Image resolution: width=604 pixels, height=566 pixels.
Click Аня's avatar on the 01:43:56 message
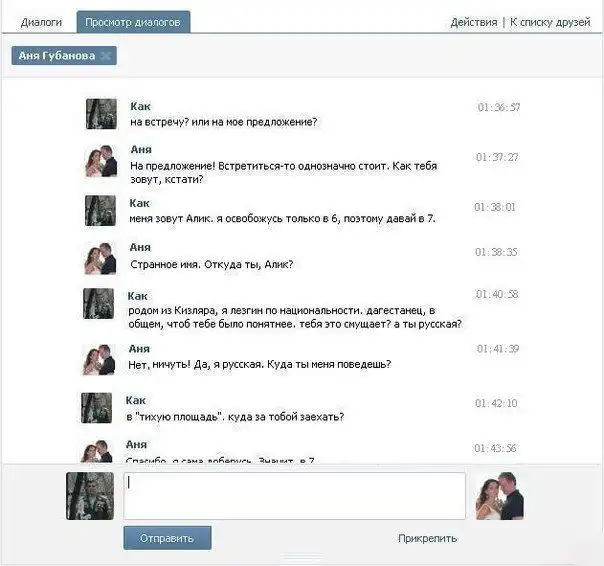pos(97,451)
